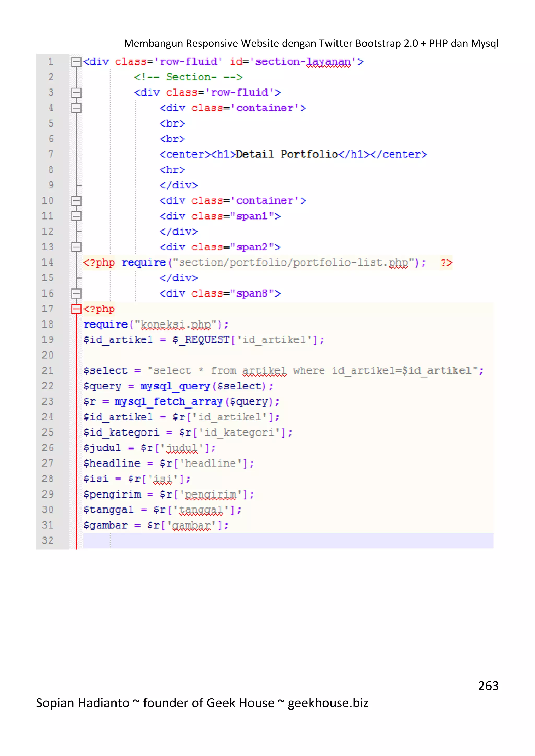Click the <div class='container'> tag on line 4
This screenshot has height=756, width=535.
tap(233, 108)
